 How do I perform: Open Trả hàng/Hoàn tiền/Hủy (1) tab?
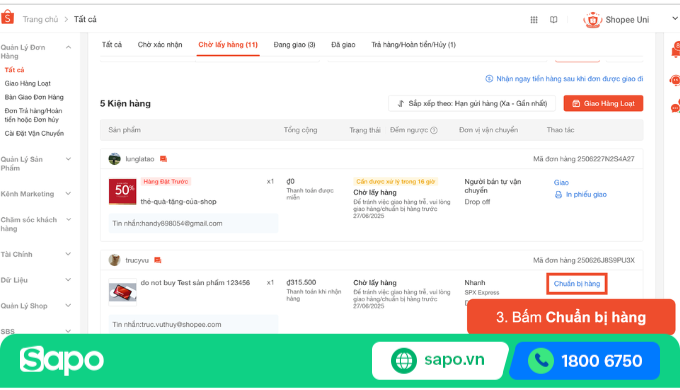point(414,45)
